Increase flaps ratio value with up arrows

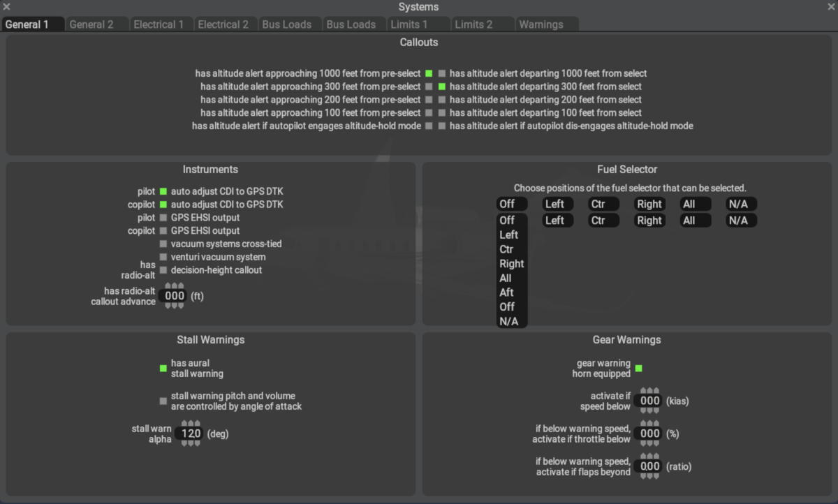tap(650, 457)
